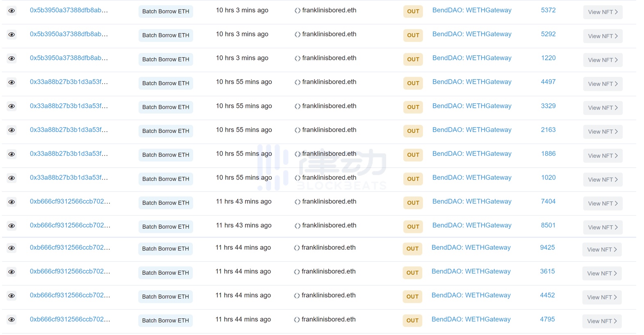Open token ID 3615 link
The height and width of the screenshot is (335, 644).
[x=547, y=271]
